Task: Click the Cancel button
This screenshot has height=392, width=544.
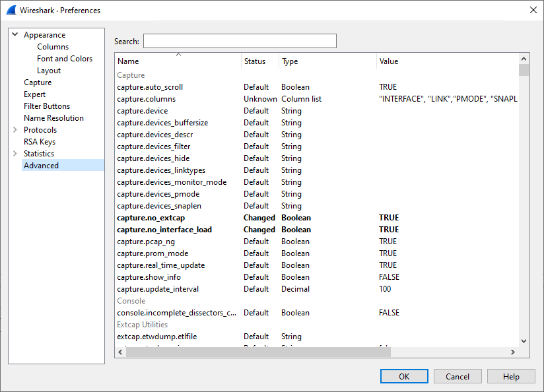Action: point(458,376)
